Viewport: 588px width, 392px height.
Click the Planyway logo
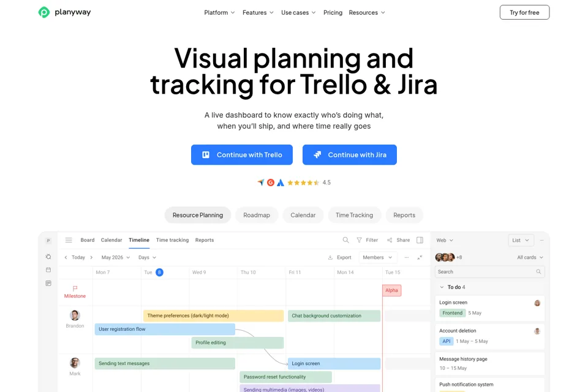coord(64,12)
